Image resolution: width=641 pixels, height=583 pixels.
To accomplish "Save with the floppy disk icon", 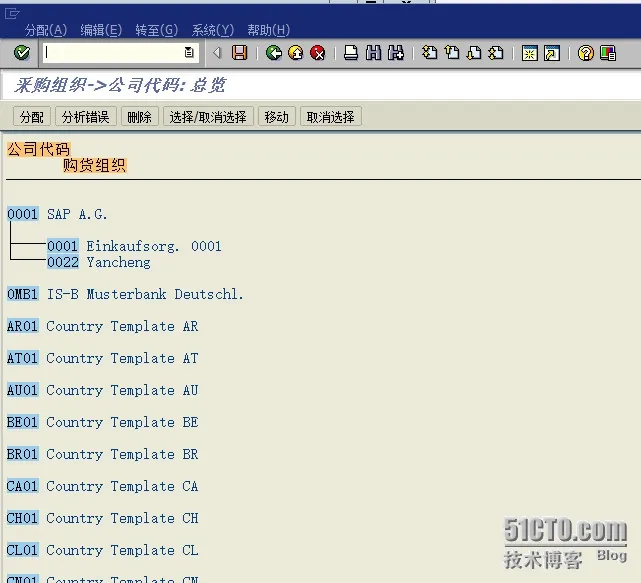I will pyautogui.click(x=240, y=53).
